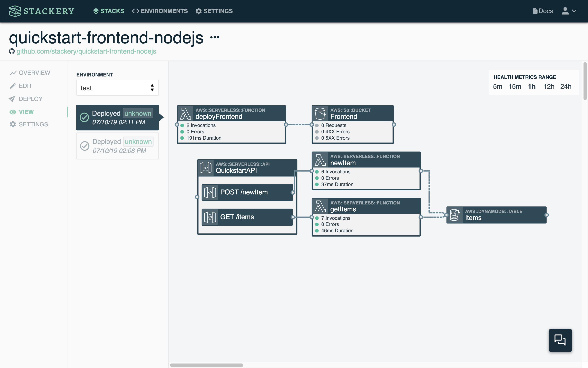
Task: Select deployment from 07/10/19 02:08 PM
Action: (117, 146)
